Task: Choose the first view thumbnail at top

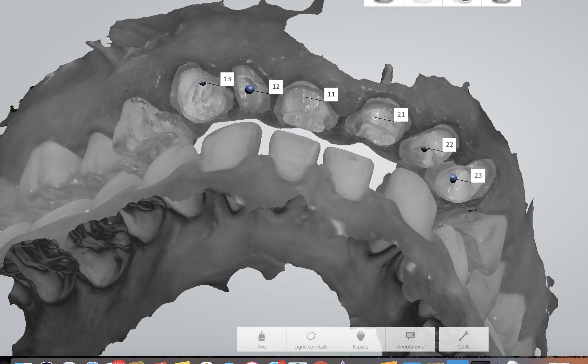Action: (x=383, y=2)
